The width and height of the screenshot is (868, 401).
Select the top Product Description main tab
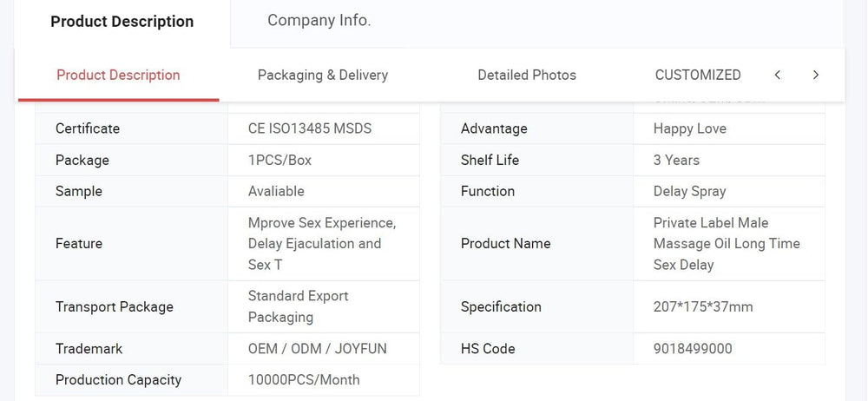coord(122,22)
